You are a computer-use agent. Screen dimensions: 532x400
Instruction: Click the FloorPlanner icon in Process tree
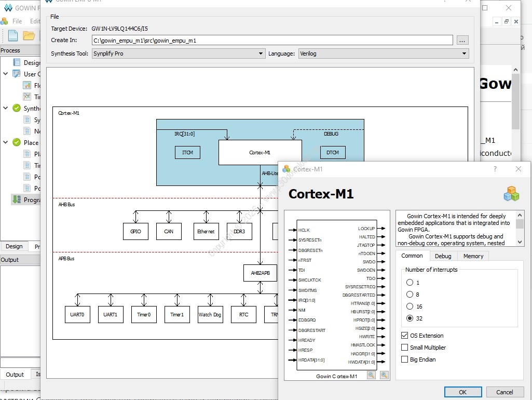coord(27,85)
